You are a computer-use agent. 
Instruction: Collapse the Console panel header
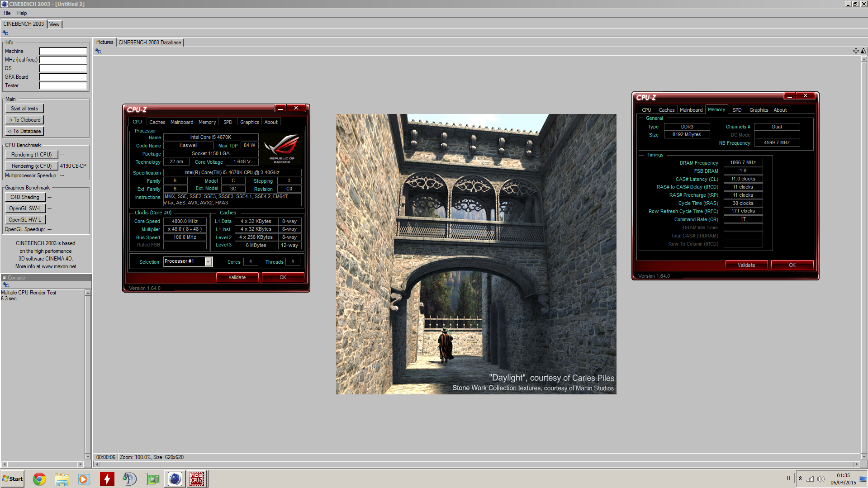pos(4,278)
